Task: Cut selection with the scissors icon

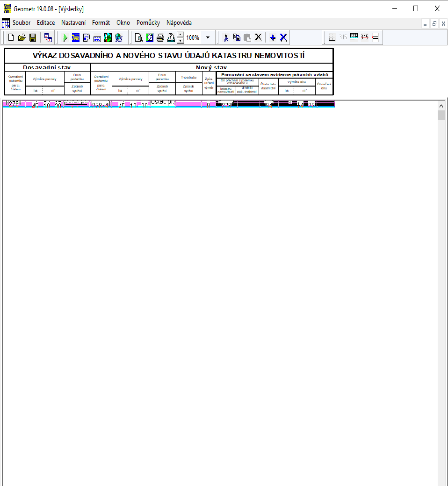Action: pos(226,37)
